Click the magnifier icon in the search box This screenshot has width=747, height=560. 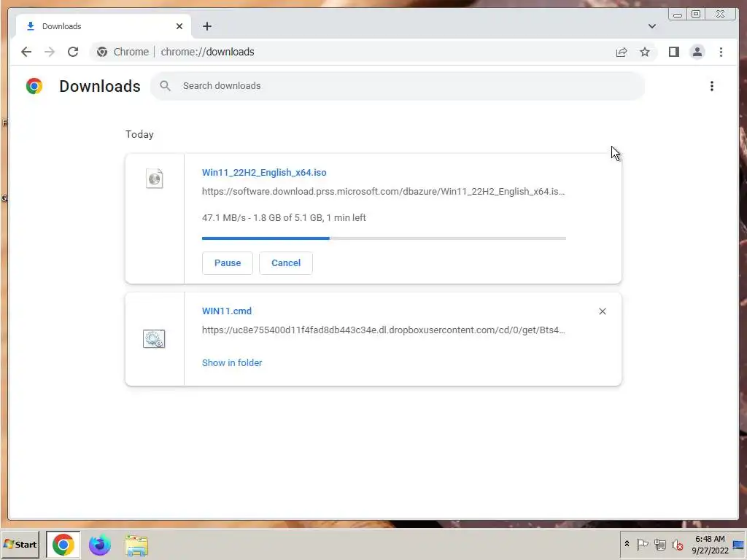[x=166, y=86]
